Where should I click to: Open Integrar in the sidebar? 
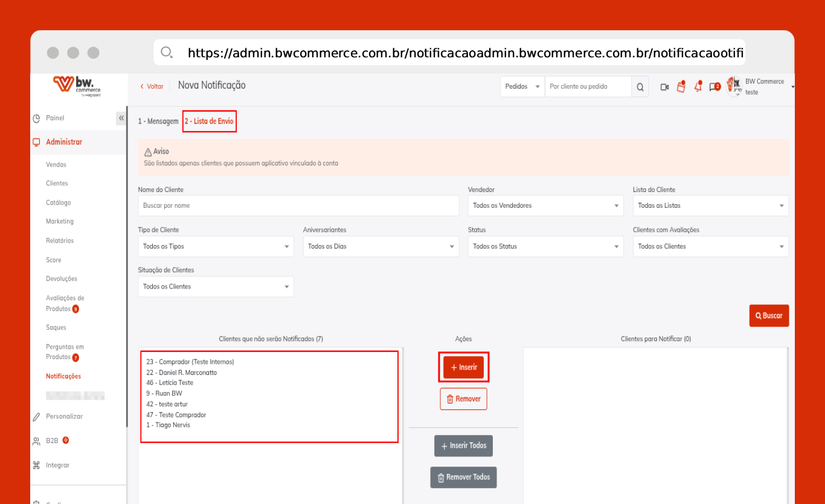58,465
